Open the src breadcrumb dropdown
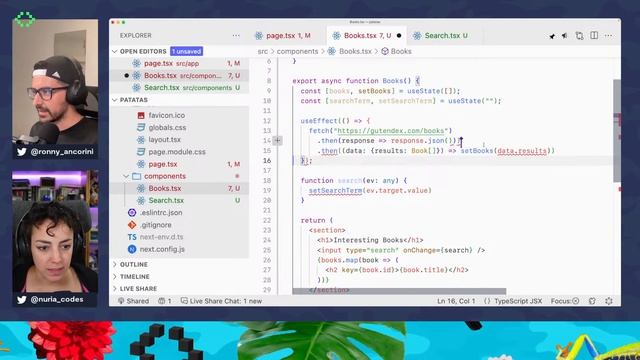This screenshot has width=640, height=360. [x=263, y=51]
